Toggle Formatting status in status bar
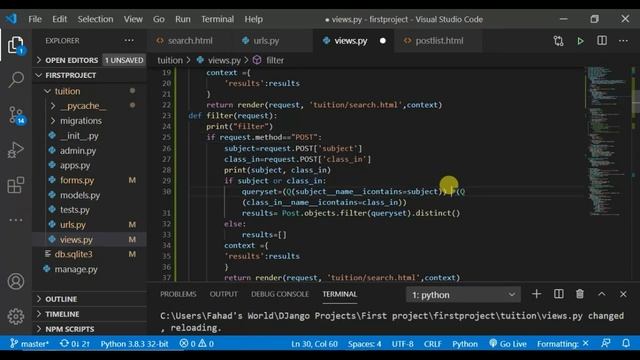 563,344
